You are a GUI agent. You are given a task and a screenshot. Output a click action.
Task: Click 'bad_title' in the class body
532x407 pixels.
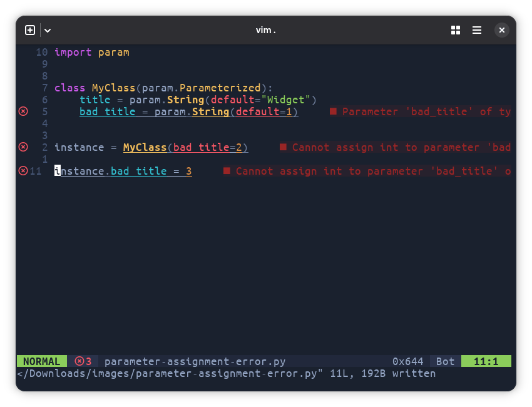108,111
